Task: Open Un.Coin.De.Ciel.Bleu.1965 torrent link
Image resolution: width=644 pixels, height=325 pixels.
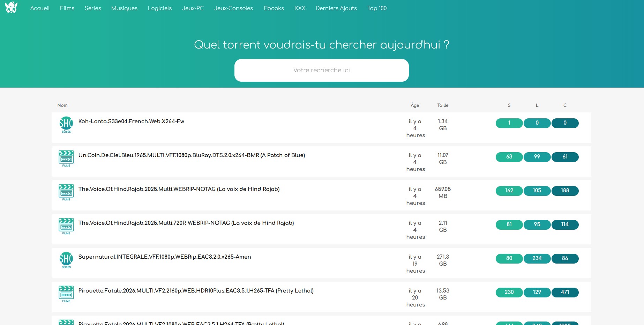Action: tap(192, 155)
